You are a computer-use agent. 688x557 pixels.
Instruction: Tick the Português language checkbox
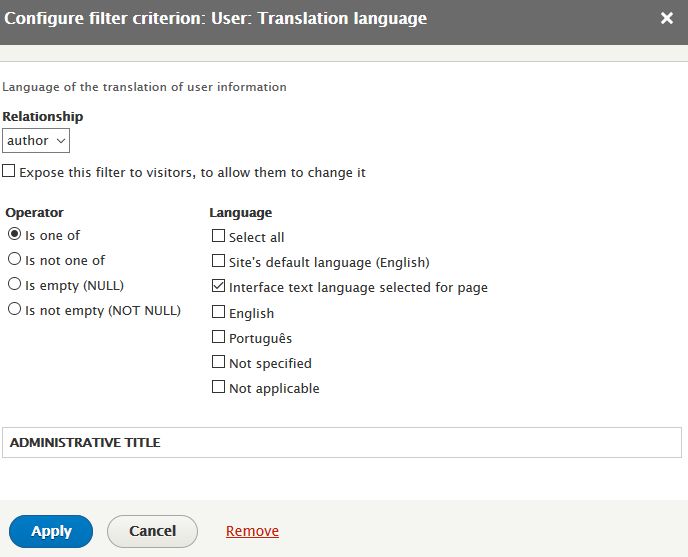(218, 337)
